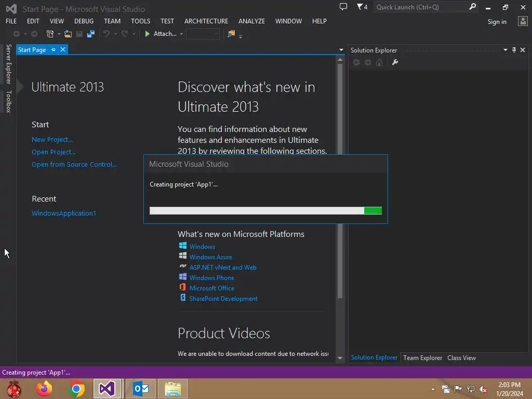Viewport: 532px width, 399px height.
Task: Switch to the Class View tab
Action: pyautogui.click(x=461, y=357)
